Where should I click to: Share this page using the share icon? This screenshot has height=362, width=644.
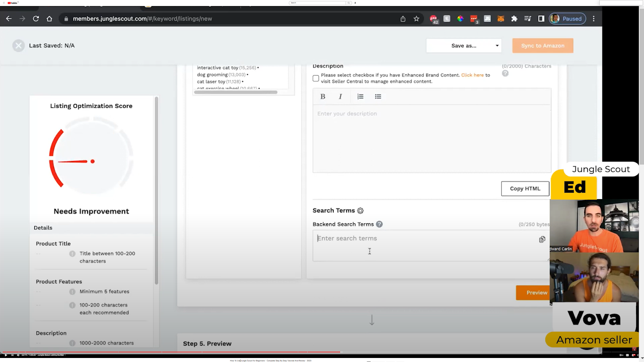403,19
